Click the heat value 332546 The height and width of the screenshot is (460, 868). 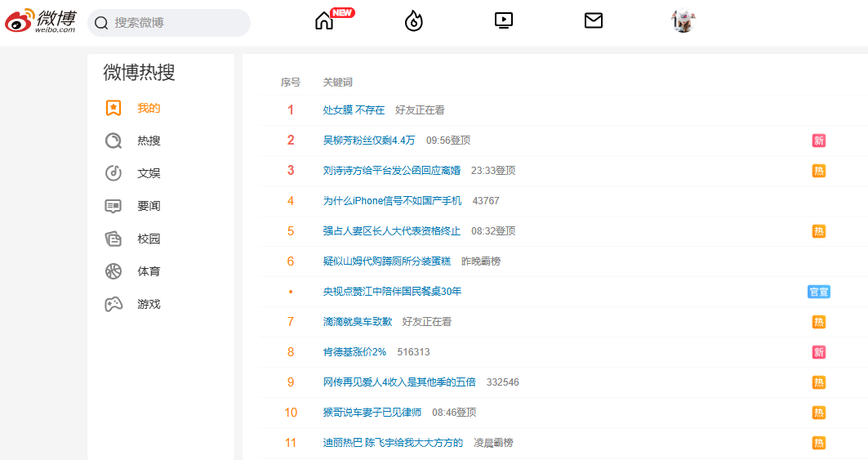(503, 382)
